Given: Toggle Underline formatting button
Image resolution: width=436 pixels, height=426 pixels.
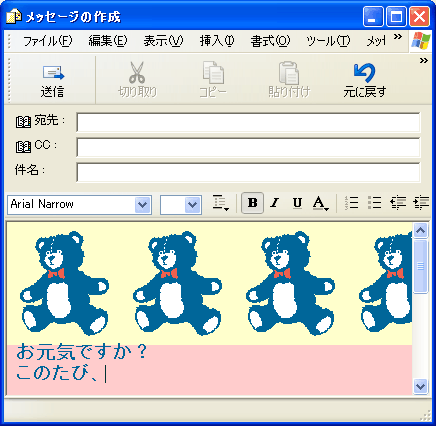Looking at the screenshot, I should pyautogui.click(x=297, y=203).
